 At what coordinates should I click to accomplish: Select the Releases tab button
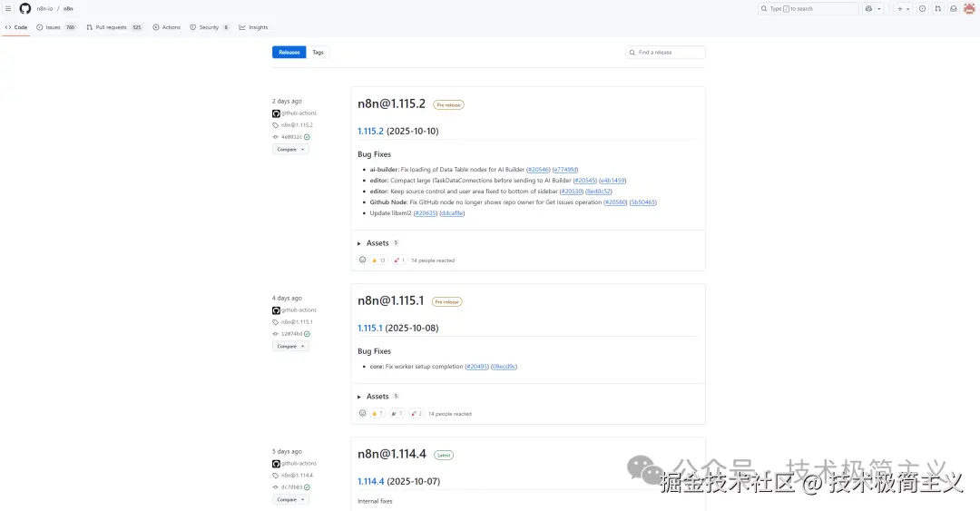[x=289, y=53]
